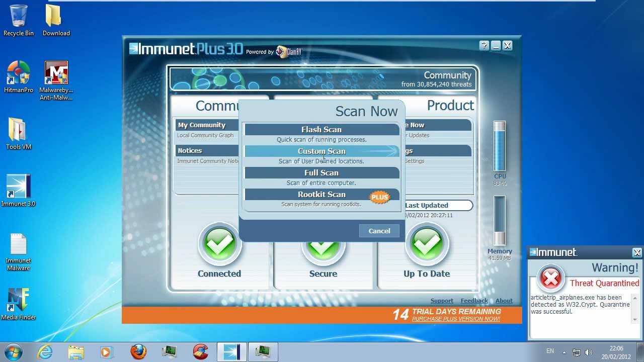The width and height of the screenshot is (644, 362).
Task: Launch the Media Finder desktop shortcut
Action: pos(19,304)
